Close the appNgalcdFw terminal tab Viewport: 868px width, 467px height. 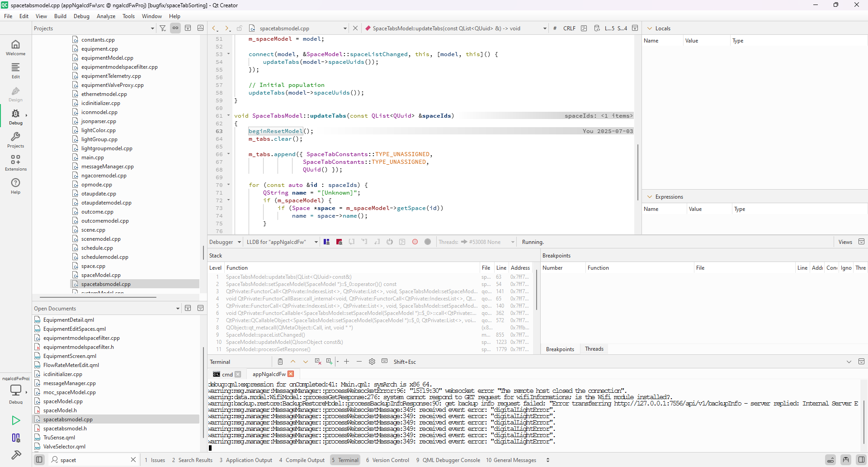pos(291,374)
